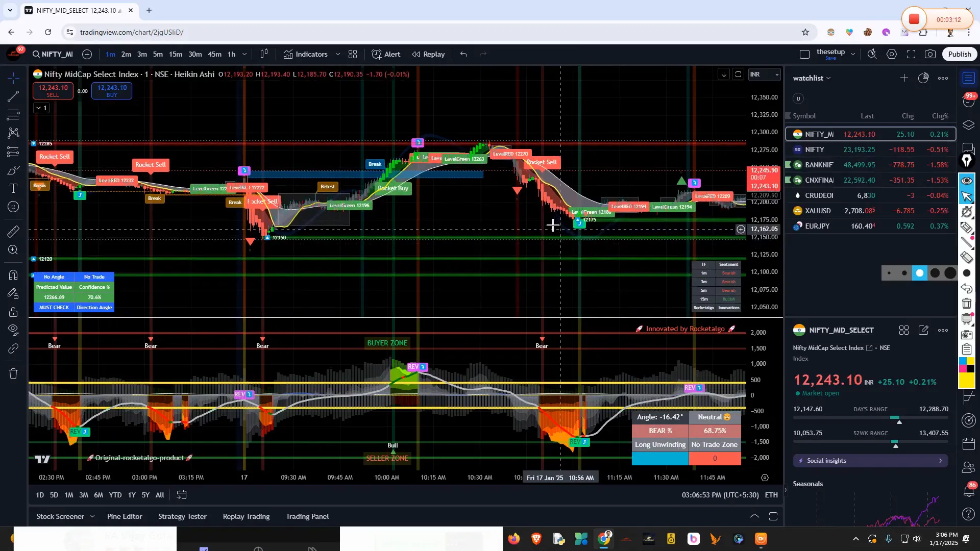Lock all drawings with the padlock icon
Image resolution: width=980 pixels, height=551 pixels.
click(x=13, y=312)
